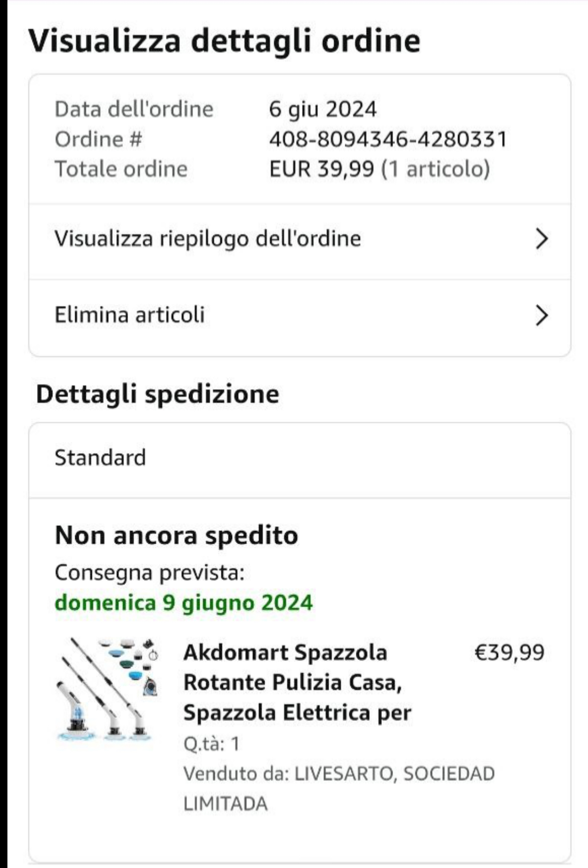Screen dimensions: 588x868
Task: Click the quantity label Q.tà: 1
Action: pos(212,744)
